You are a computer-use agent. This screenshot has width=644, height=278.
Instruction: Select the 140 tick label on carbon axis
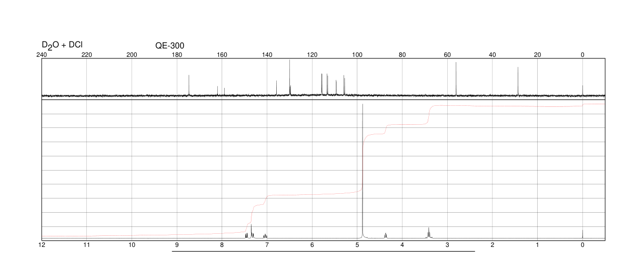(x=267, y=55)
